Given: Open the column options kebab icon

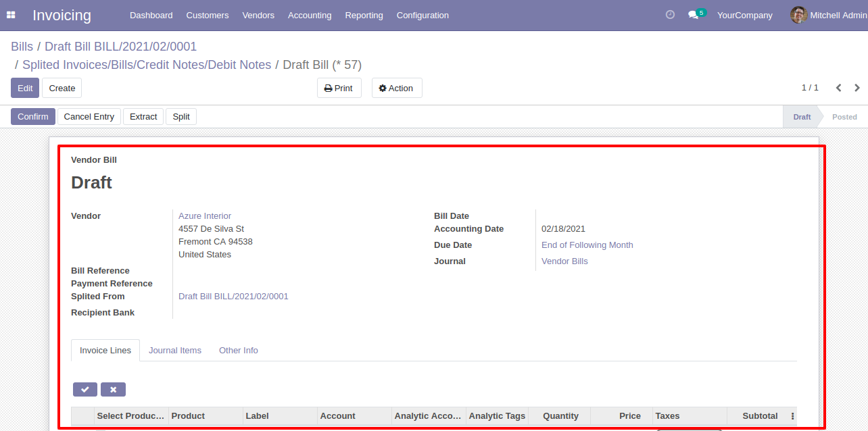Looking at the screenshot, I should pyautogui.click(x=792, y=416).
